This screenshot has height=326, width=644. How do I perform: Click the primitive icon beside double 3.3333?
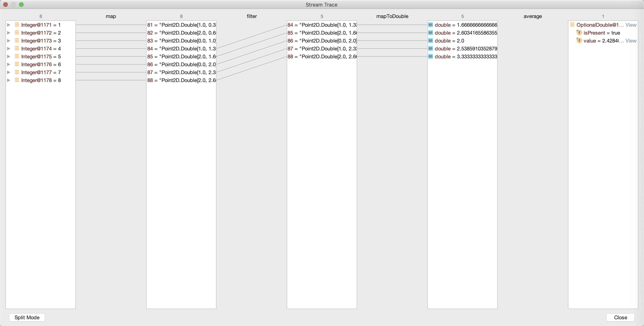coord(431,56)
